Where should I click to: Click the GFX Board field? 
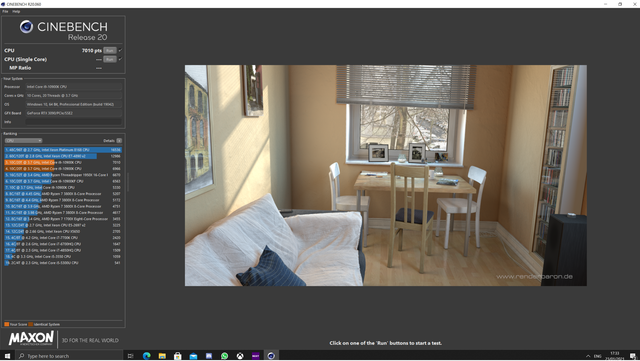point(73,113)
